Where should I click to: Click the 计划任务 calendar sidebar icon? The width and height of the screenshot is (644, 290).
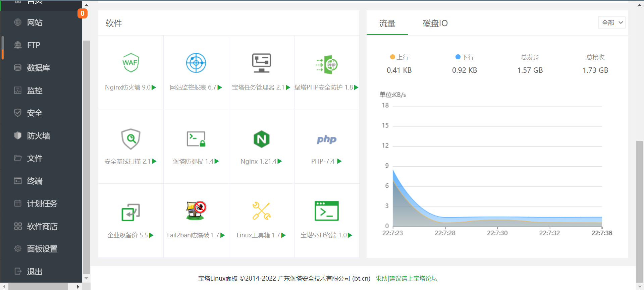point(18,203)
